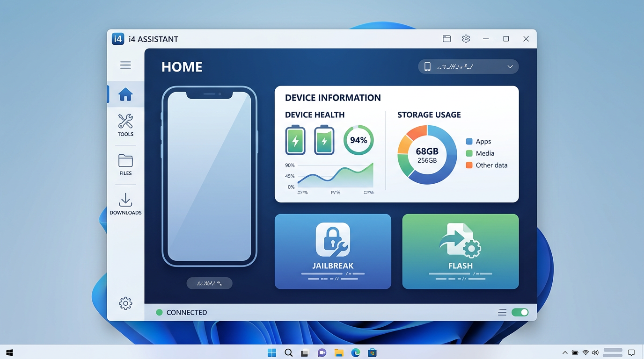Open the Flash tile
Viewport: 644px width, 359px height.
(460, 251)
